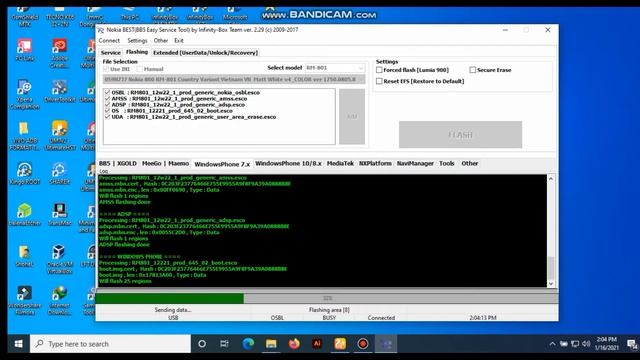Click the log scrollbar down arrow

coord(551,284)
